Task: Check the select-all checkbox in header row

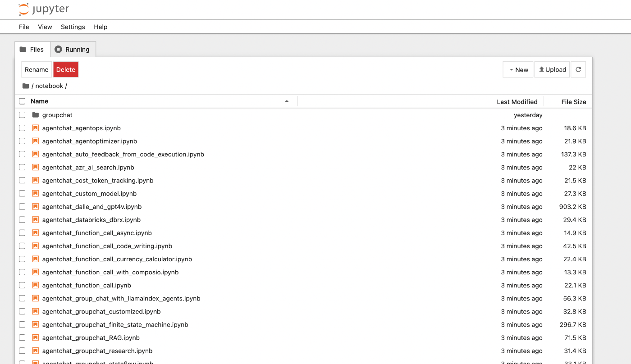Action: [22, 101]
